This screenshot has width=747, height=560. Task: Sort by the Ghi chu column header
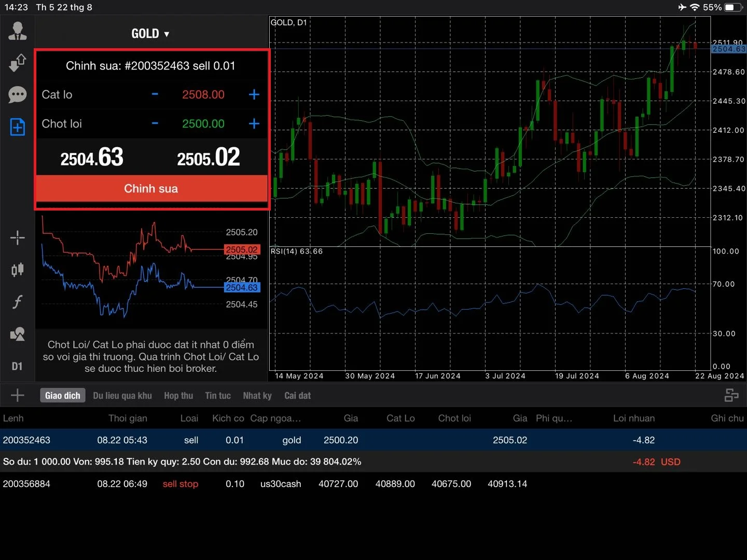[x=727, y=418]
